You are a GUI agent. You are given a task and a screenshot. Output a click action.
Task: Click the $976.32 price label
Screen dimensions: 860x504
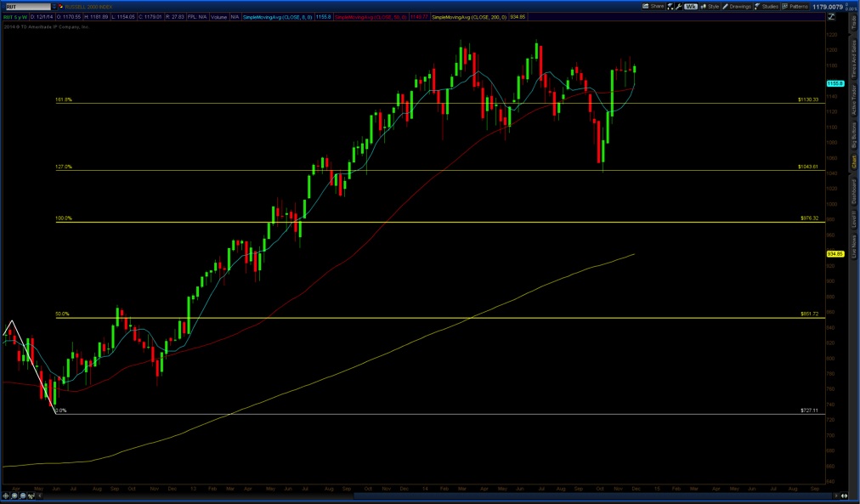809,218
